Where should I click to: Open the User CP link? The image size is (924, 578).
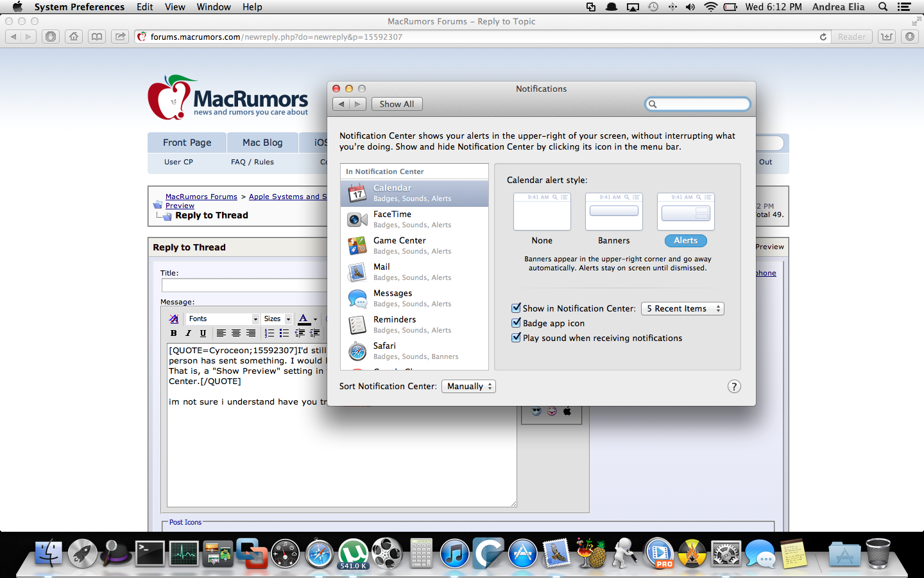(178, 162)
